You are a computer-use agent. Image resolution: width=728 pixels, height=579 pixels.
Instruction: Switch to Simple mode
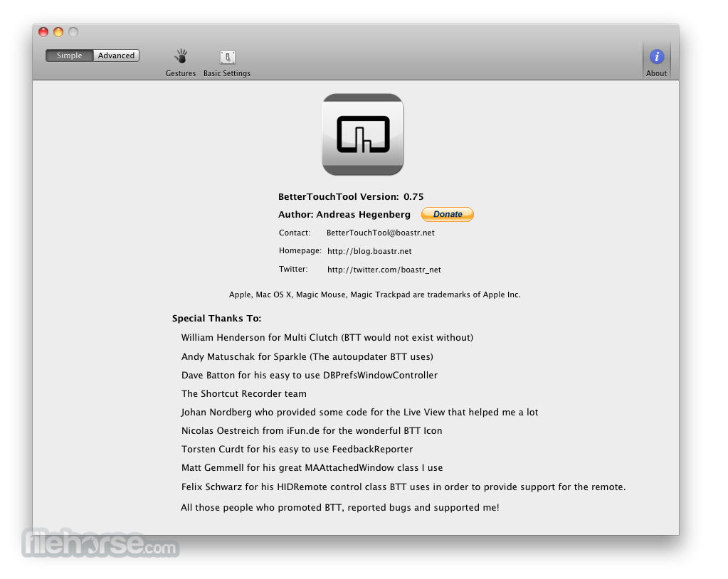(x=69, y=55)
